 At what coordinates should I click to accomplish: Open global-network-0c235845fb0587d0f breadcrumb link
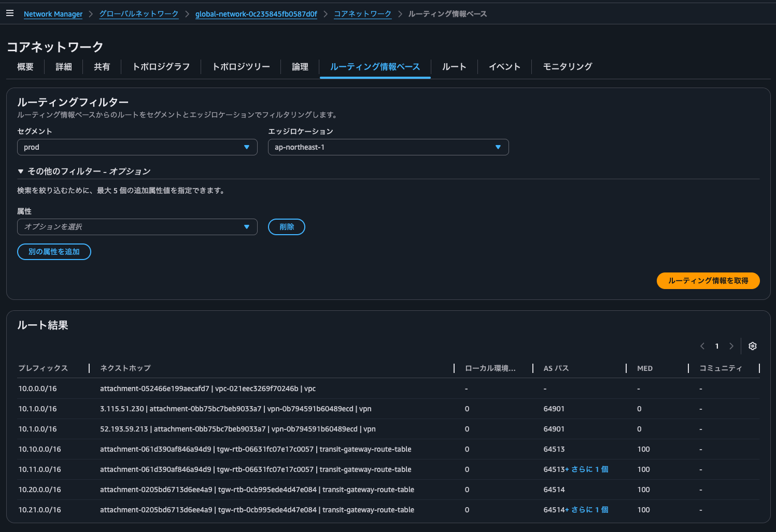(256, 14)
